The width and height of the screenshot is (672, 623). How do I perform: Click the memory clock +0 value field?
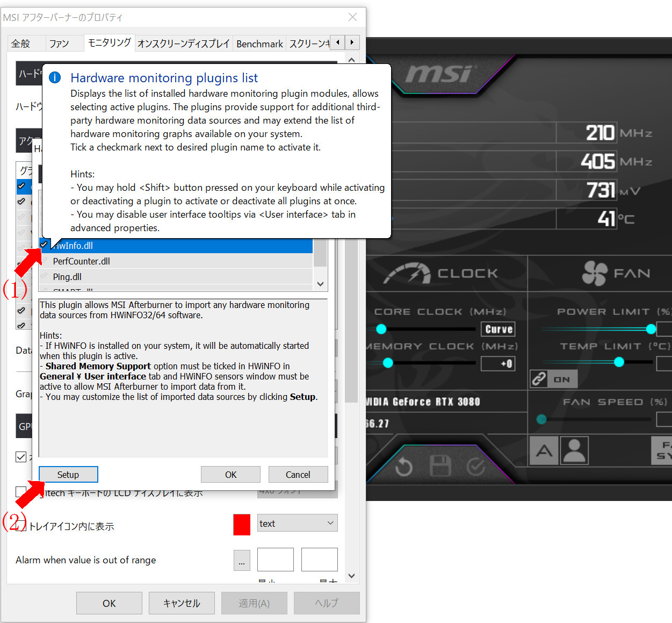pyautogui.click(x=498, y=363)
